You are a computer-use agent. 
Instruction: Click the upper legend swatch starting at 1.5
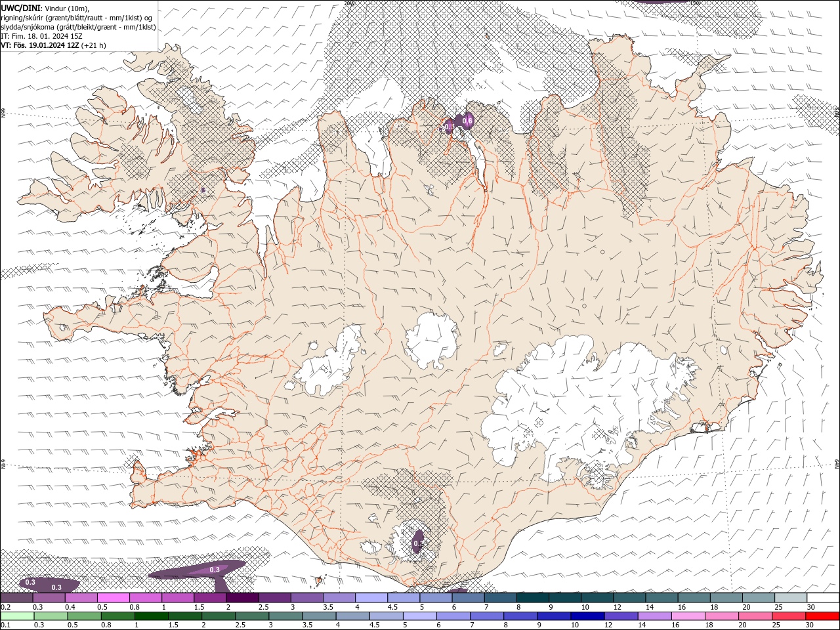[209, 598]
